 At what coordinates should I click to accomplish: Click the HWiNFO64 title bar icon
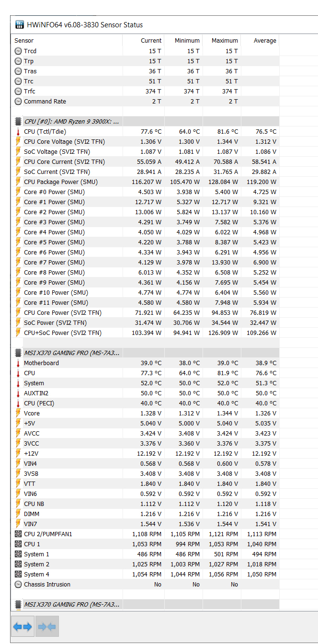click(20, 24)
